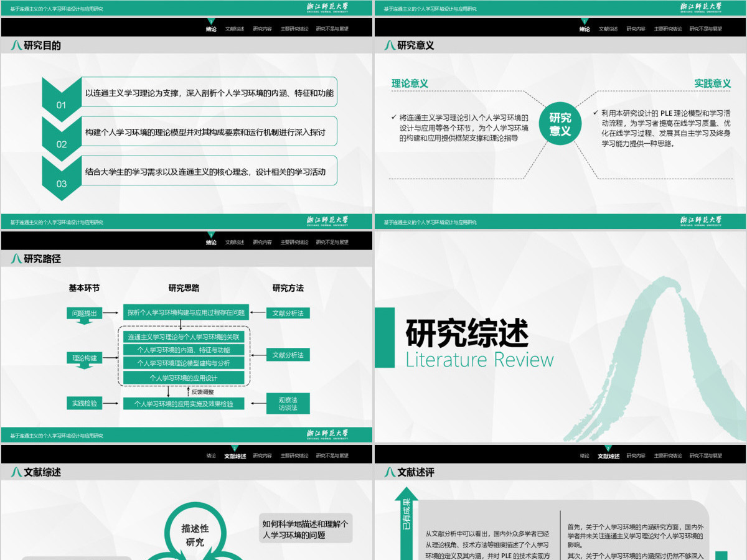Click the 连通主义学习理论与个人学习环境的关联 box
The image size is (747, 560).
tap(184, 337)
